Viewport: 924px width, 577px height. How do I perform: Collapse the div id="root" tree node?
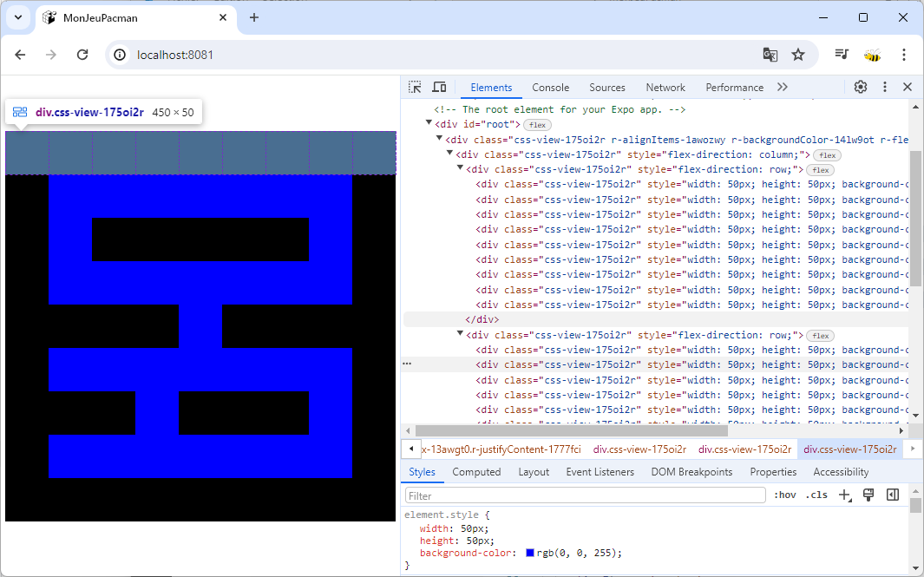(429, 124)
